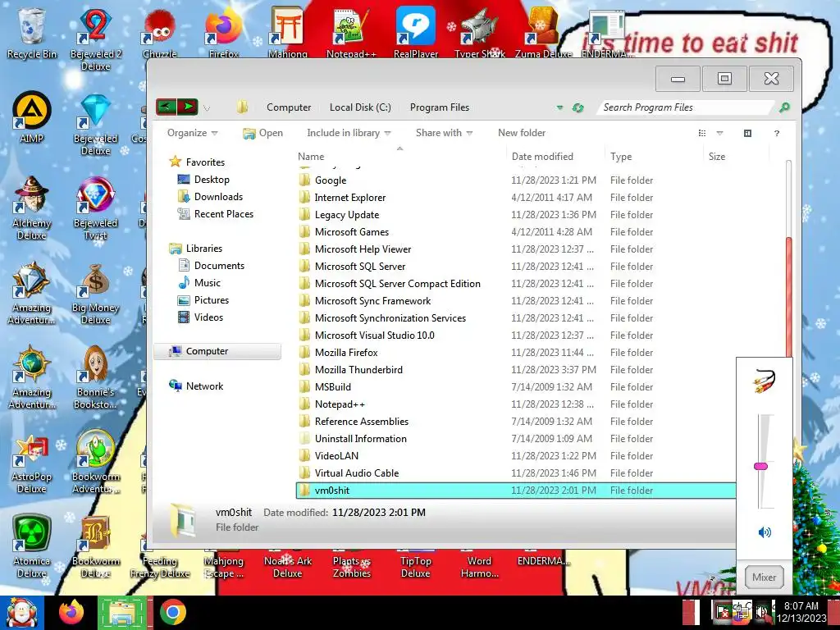
Task: Click Open in the toolbar
Action: click(x=262, y=133)
